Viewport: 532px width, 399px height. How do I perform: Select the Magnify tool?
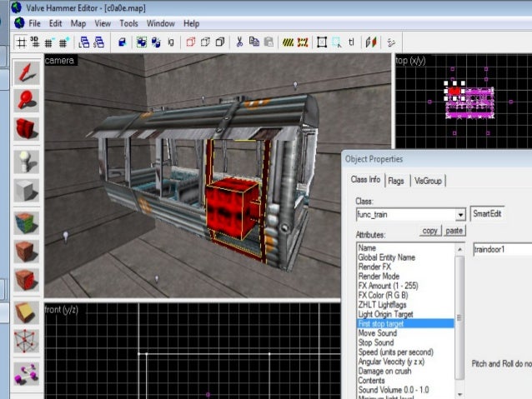click(x=26, y=100)
